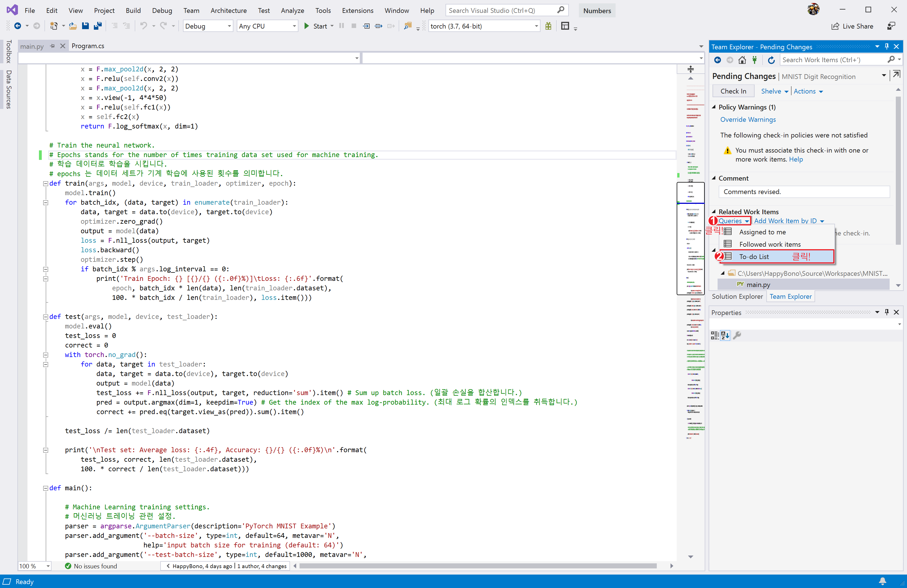Open the Build menu

133,10
